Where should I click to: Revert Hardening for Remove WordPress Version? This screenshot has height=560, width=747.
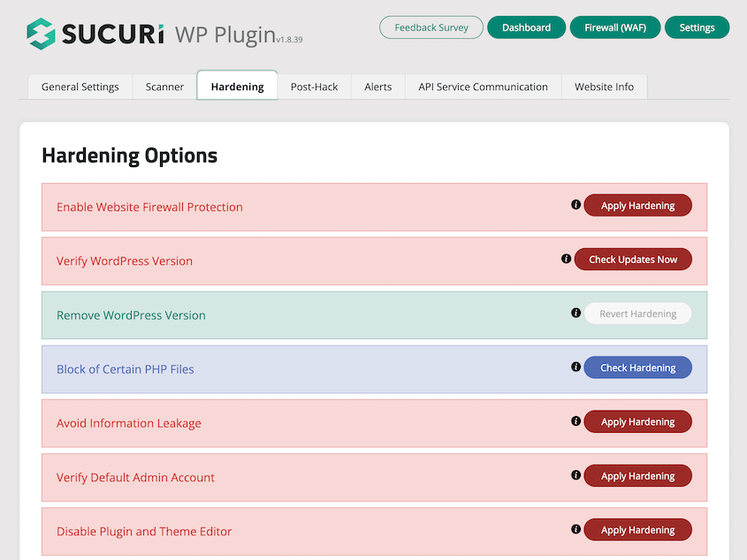638,314
